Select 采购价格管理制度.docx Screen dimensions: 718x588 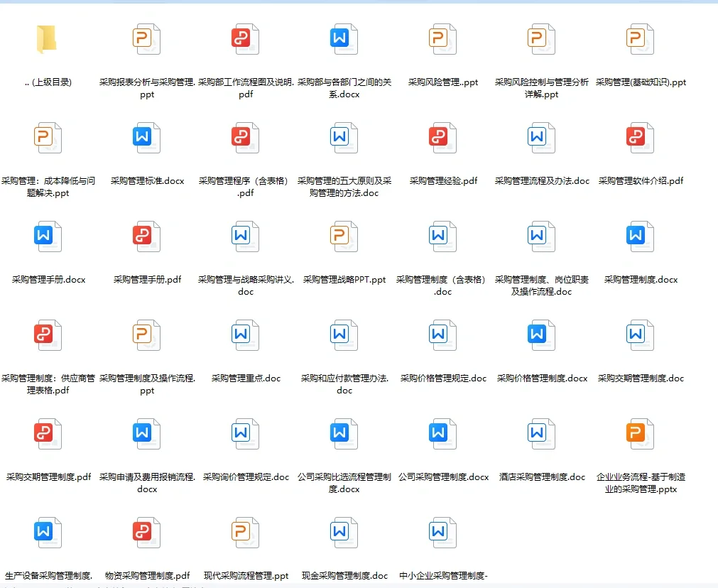coord(541,335)
